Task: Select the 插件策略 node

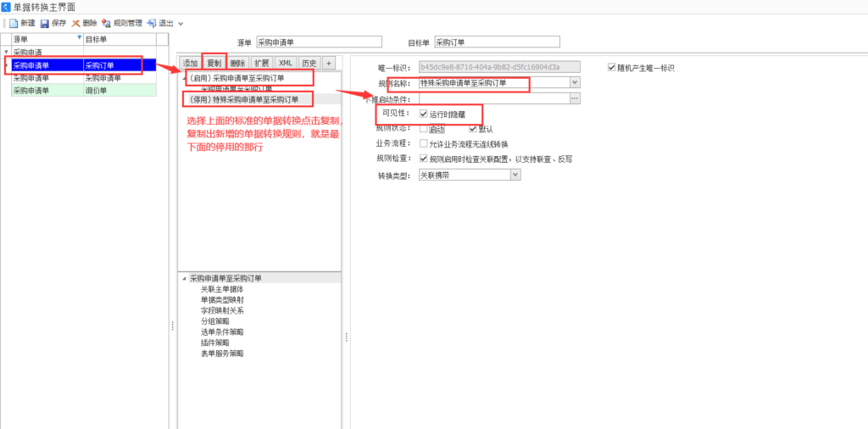Action: pyautogui.click(x=214, y=343)
